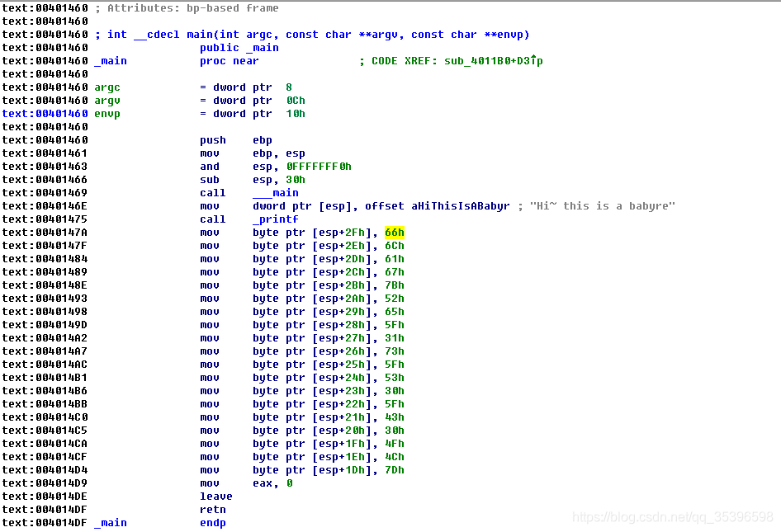Click the mov ebp, esp instruction
The width and height of the screenshot is (781, 532).
coord(253,153)
